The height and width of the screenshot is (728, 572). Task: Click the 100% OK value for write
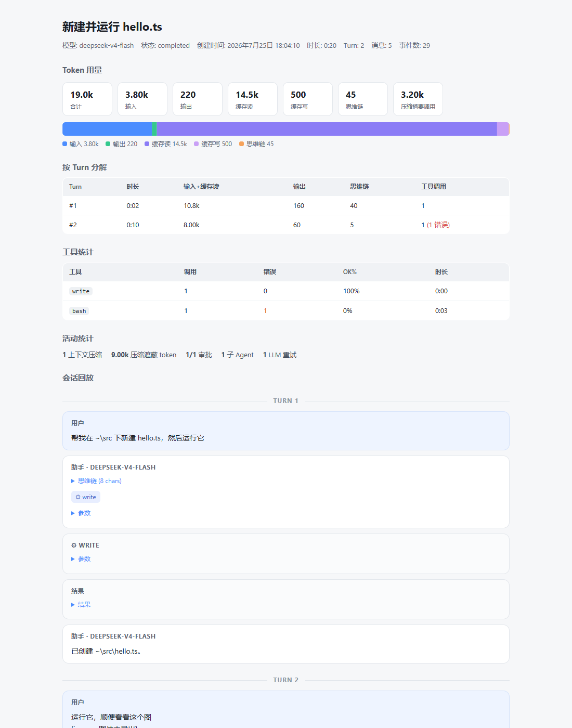pos(352,291)
